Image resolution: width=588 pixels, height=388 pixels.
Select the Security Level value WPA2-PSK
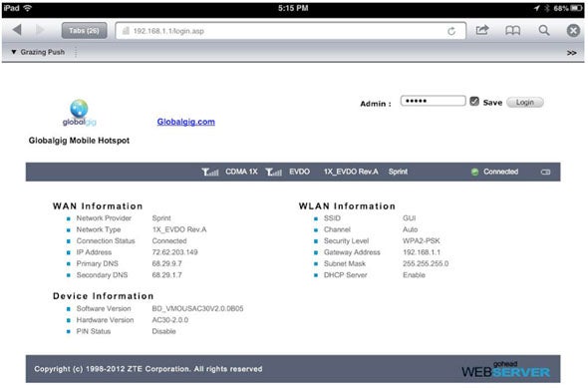click(x=422, y=241)
